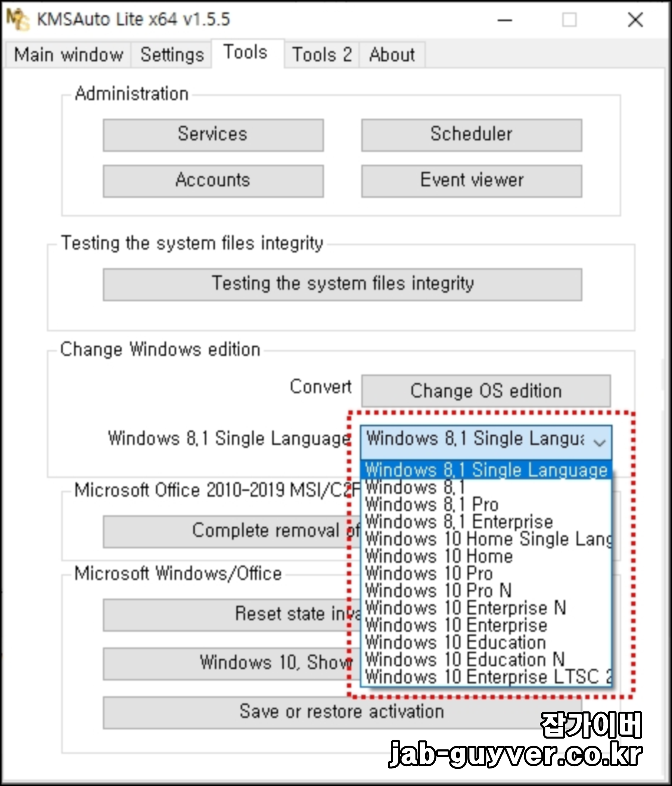Select Windows 10 Enterprise N edition
The width and height of the screenshot is (672, 786).
(486, 608)
